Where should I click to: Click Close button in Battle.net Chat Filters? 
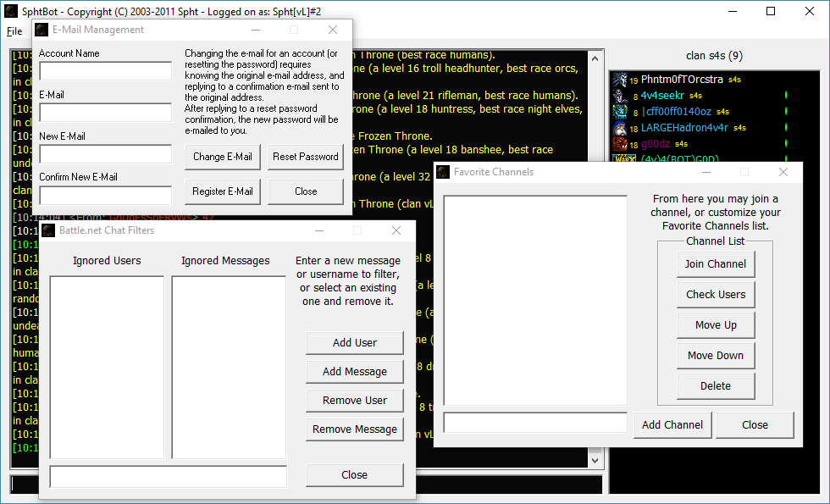(x=355, y=475)
